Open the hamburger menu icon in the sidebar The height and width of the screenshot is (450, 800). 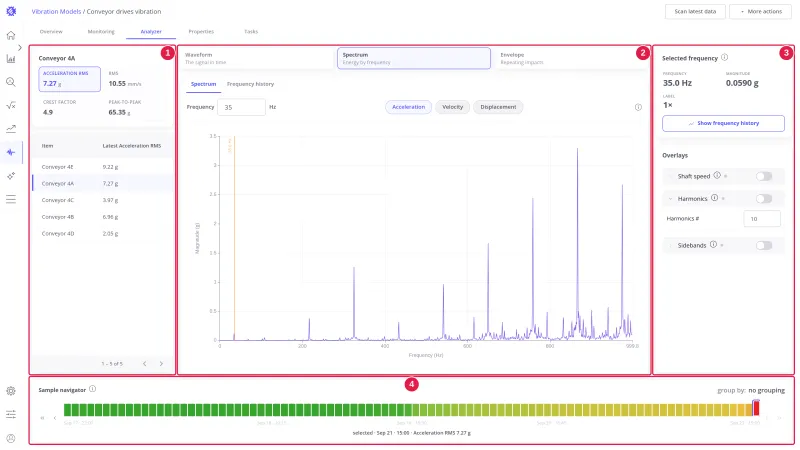[11, 199]
